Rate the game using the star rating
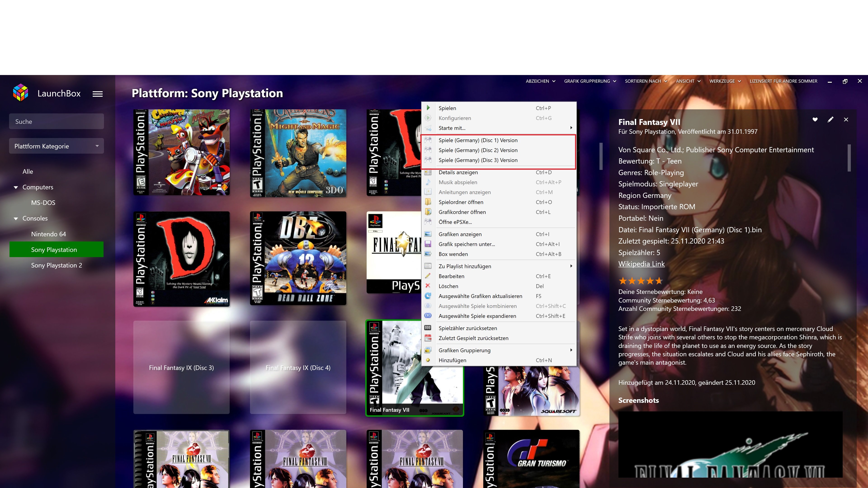This screenshot has width=868, height=488. pos(641,281)
